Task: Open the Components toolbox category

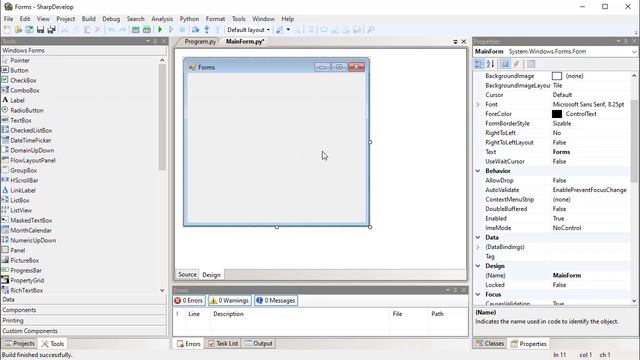Action: coord(84,310)
